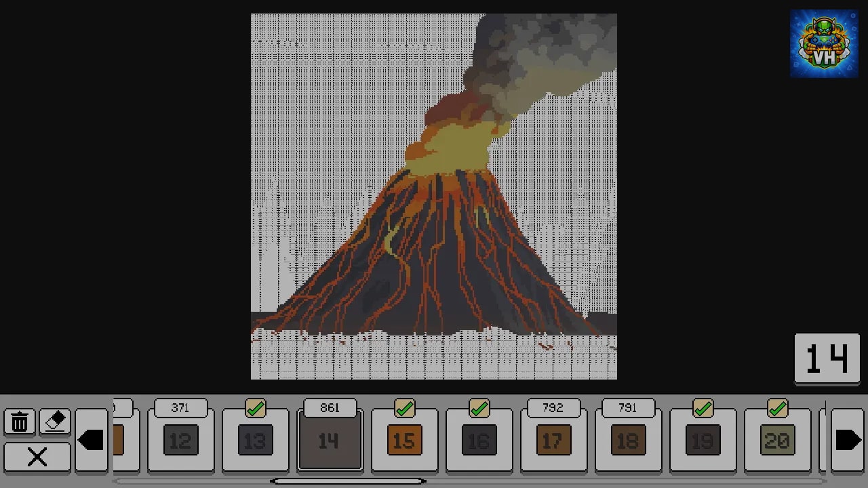Select color swatch number 19
Image resolution: width=868 pixels, height=488 pixels.
703,441
